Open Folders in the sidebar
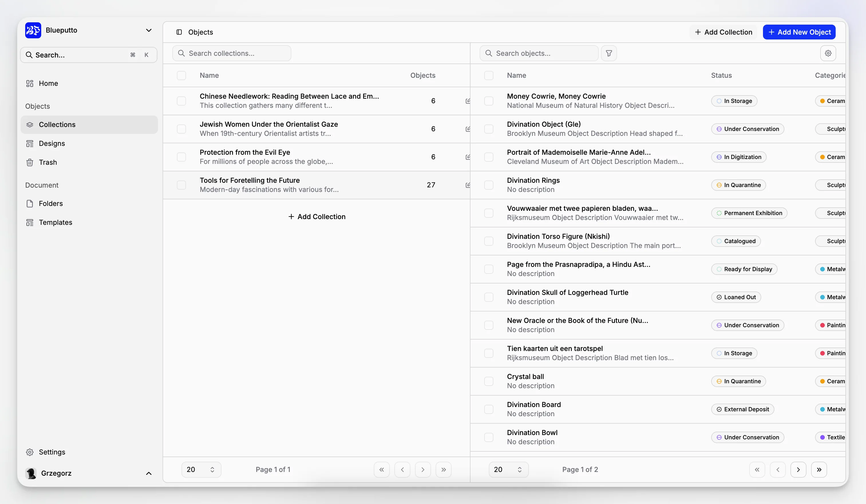866x504 pixels. 89,204
